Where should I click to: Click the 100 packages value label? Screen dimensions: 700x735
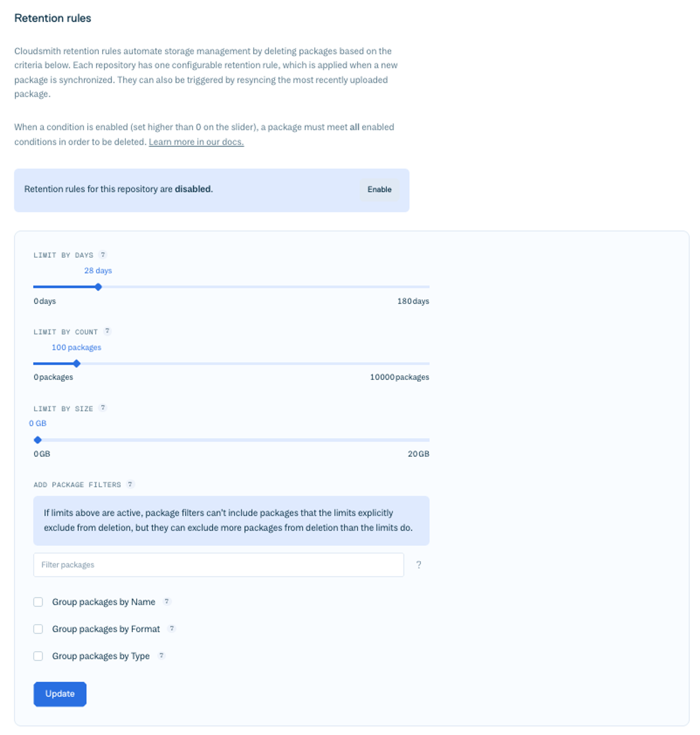click(x=76, y=347)
